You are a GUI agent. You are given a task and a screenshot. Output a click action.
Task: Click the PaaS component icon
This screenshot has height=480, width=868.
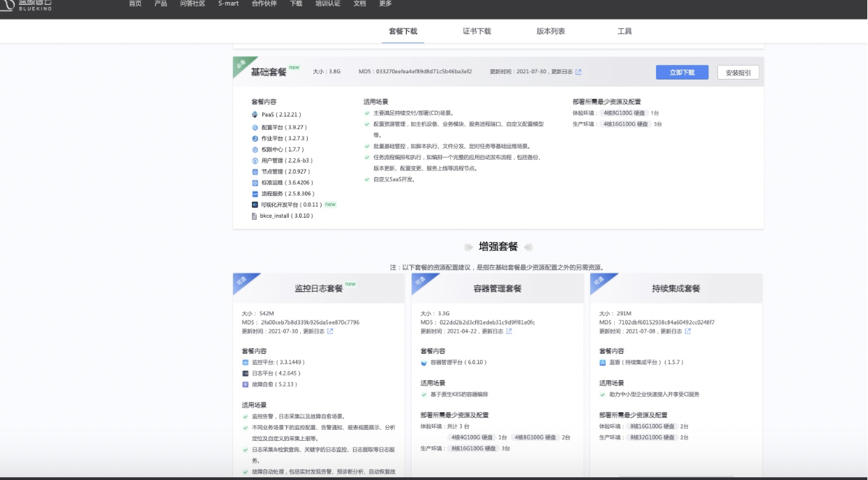[x=255, y=114]
